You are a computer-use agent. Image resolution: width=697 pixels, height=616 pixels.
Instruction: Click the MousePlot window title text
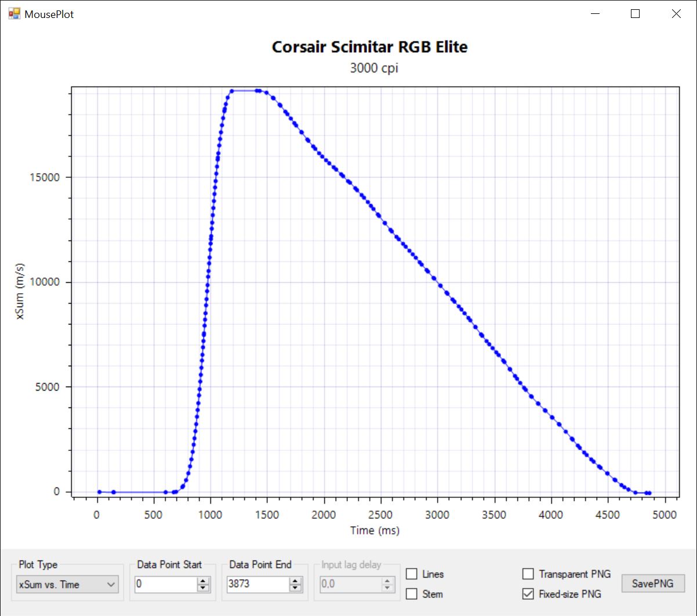(49, 14)
